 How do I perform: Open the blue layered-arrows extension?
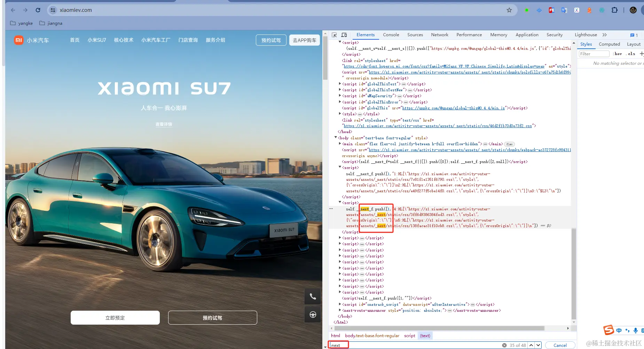tap(539, 10)
